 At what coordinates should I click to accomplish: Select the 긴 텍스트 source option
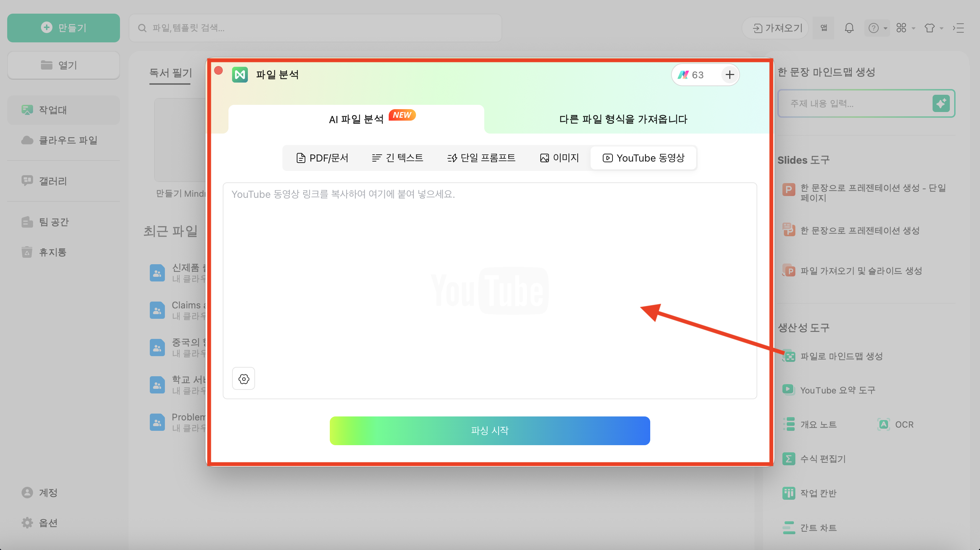click(x=397, y=158)
